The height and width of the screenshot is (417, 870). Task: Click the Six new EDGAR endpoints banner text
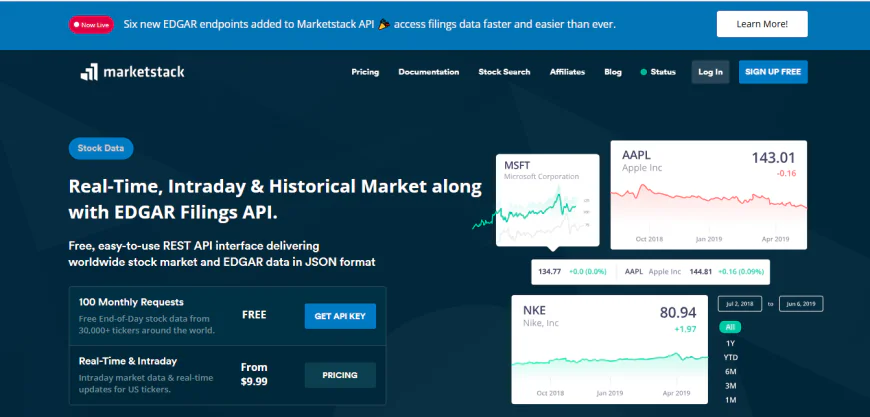click(369, 24)
